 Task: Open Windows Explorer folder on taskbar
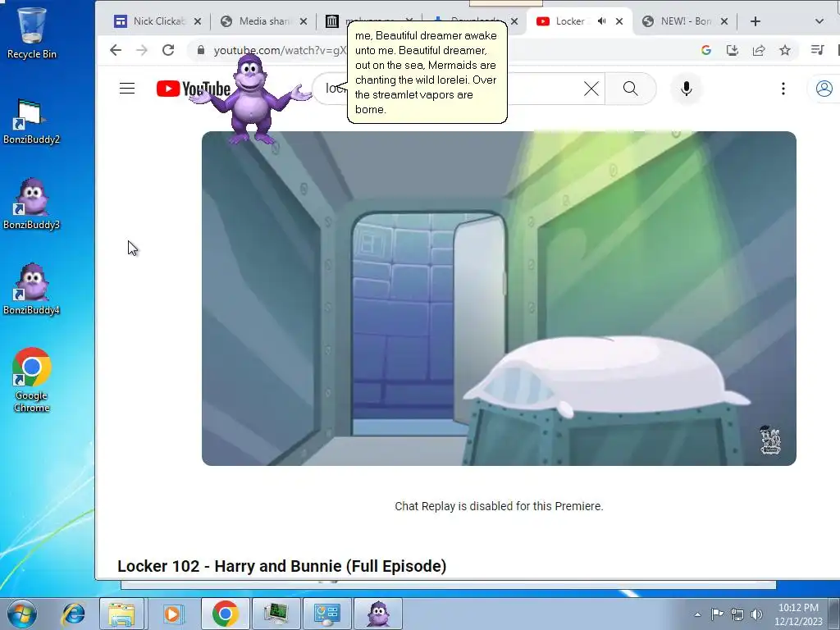tap(121, 614)
